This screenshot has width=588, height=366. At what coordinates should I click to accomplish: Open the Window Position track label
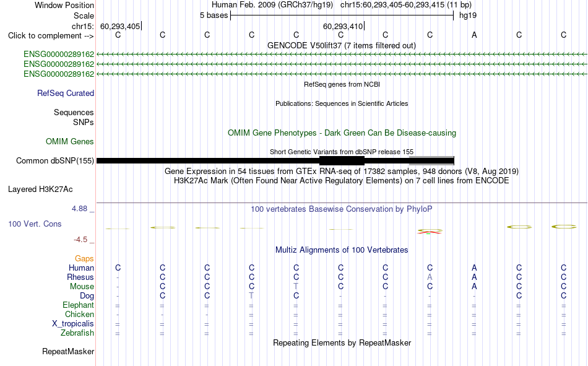coord(64,5)
